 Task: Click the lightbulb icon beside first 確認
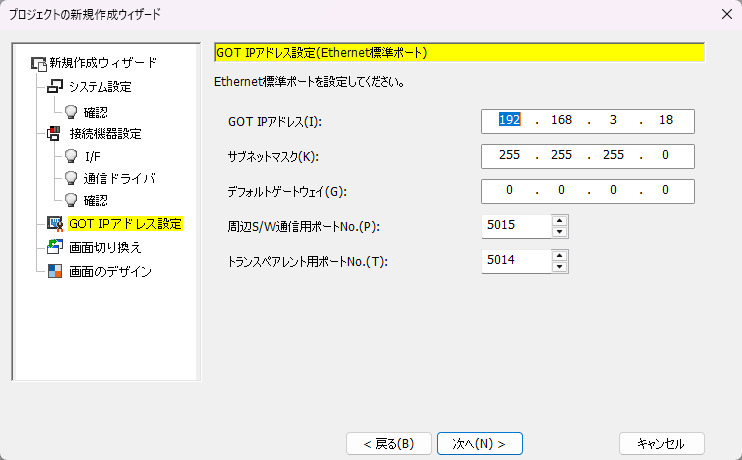click(x=71, y=111)
